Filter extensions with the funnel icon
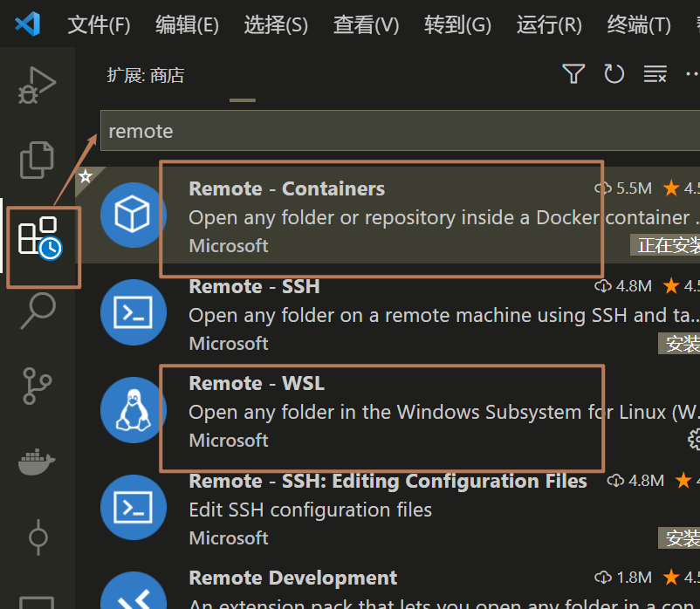This screenshot has height=609, width=700. (x=573, y=73)
